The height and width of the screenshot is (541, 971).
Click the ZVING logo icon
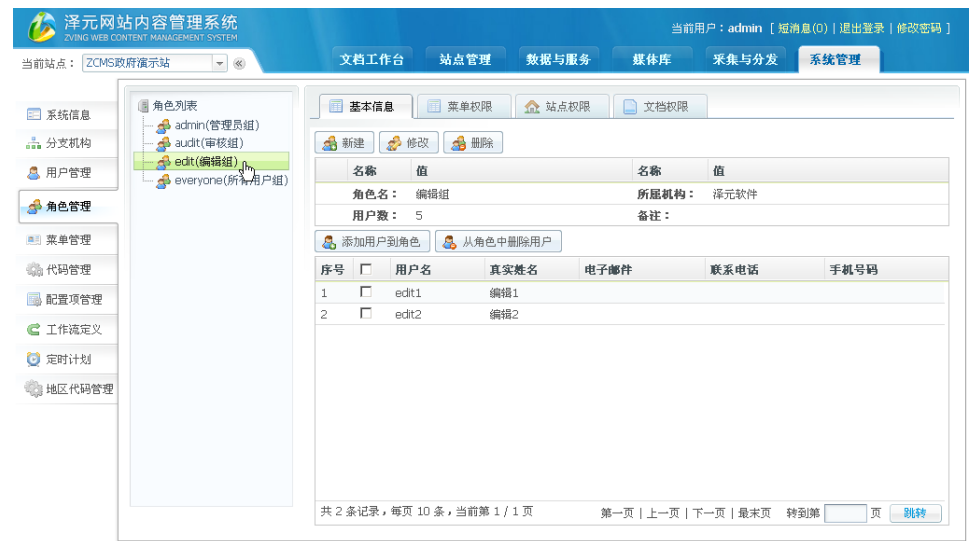(x=41, y=27)
